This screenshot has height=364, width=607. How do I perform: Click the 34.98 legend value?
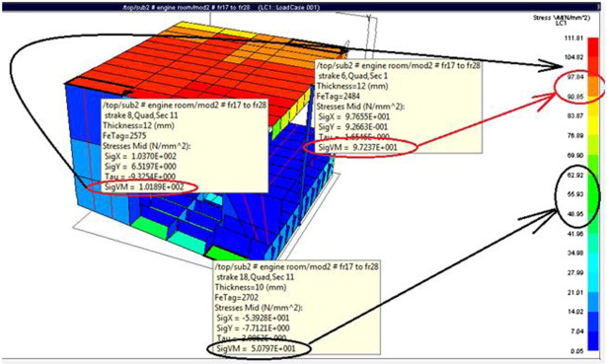coord(575,253)
